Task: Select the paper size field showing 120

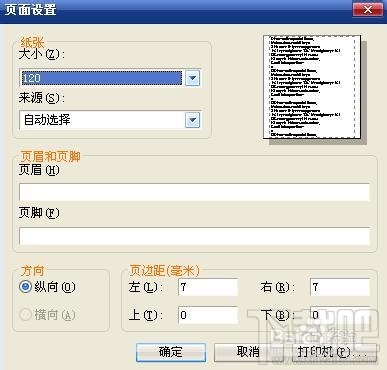Action: pos(102,78)
